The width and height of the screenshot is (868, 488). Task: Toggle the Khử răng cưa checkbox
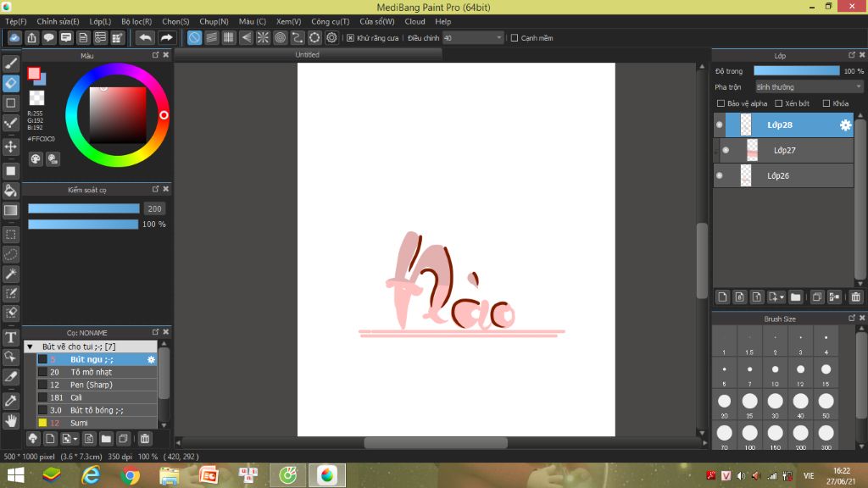tap(350, 38)
